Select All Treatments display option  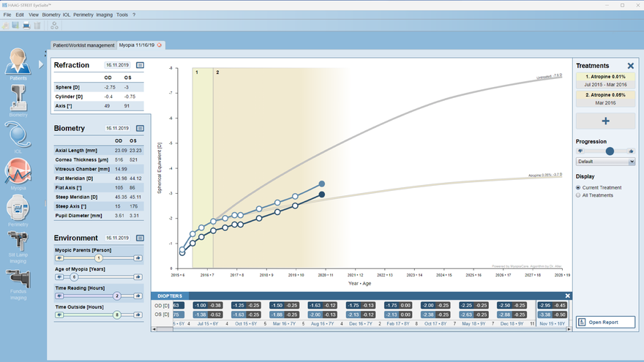point(579,195)
